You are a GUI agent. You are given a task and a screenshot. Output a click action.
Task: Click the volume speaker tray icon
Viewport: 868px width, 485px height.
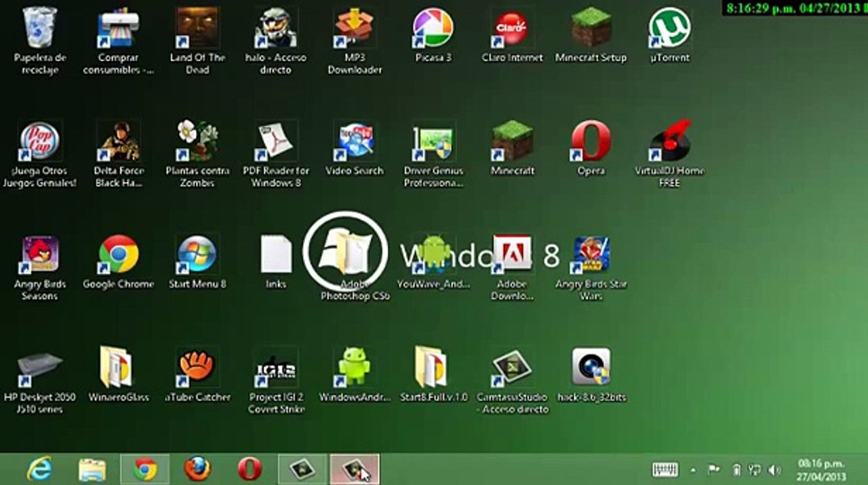774,470
